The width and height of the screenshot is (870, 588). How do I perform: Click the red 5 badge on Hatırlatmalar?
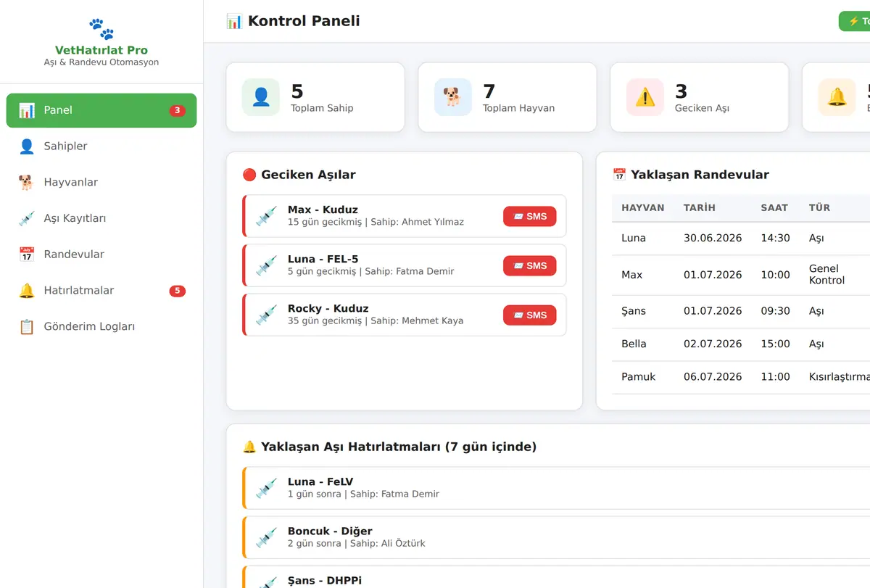pyautogui.click(x=178, y=291)
